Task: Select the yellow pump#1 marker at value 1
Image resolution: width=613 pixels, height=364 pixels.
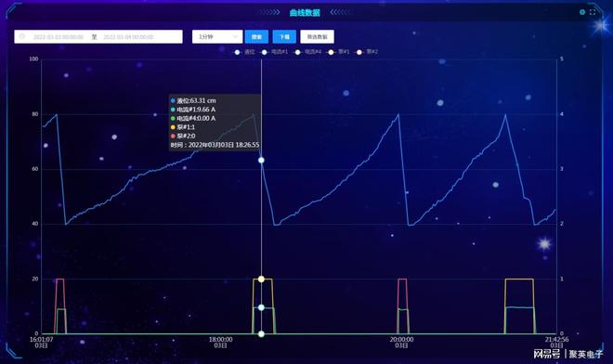Action: (x=261, y=279)
